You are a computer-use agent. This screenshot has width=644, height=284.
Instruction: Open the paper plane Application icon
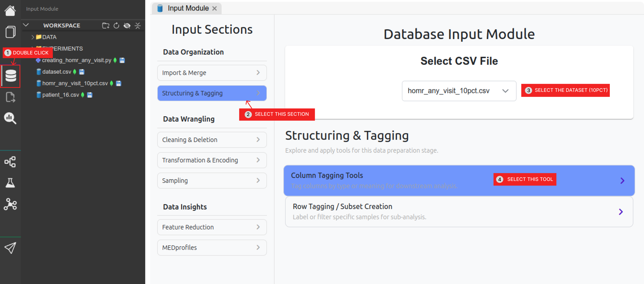[x=10, y=248]
